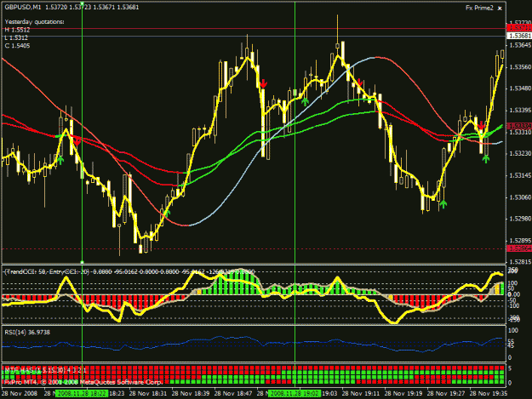Click the top handle of the 18:22 vertical line
This screenshot has width=532, height=399.
[82, 3]
